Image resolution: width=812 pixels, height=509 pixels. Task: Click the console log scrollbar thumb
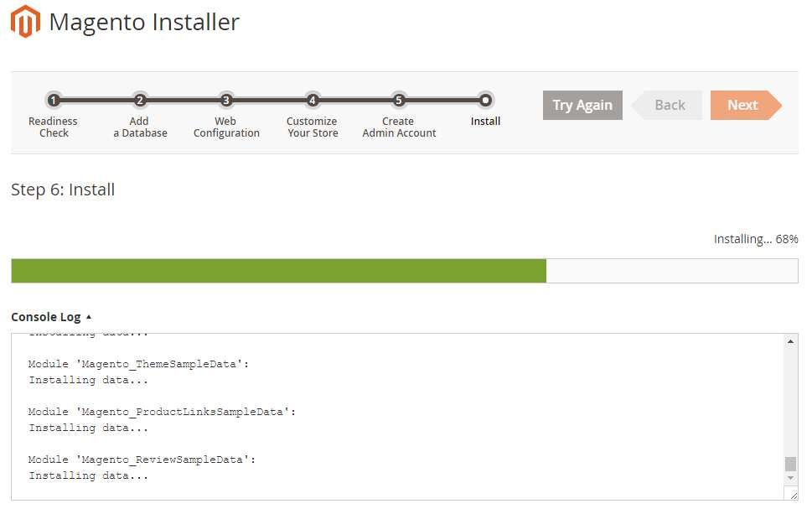pyautogui.click(x=791, y=464)
